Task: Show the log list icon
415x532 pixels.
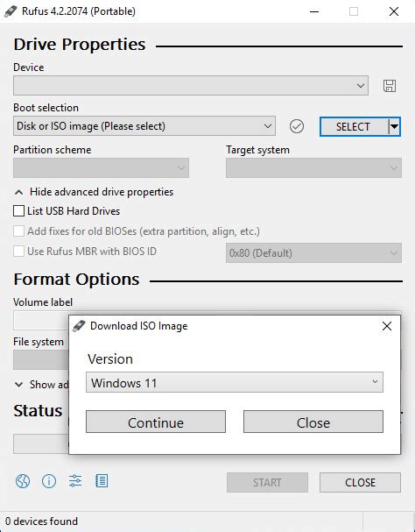Action: pos(102,481)
